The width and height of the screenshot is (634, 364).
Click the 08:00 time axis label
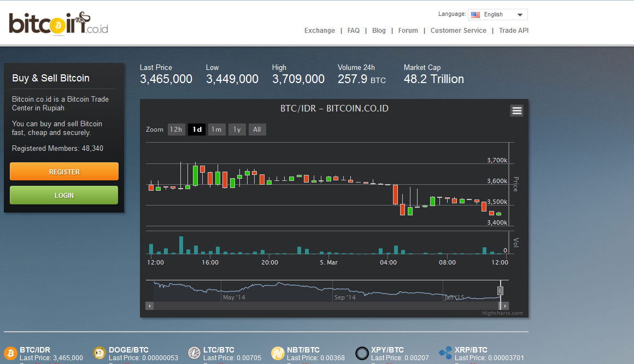447,262
